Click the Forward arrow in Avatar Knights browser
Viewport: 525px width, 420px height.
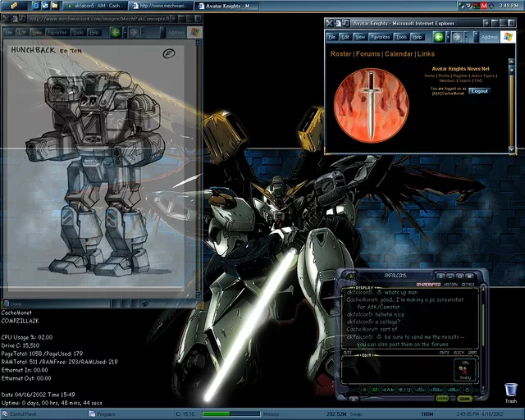coord(456,37)
